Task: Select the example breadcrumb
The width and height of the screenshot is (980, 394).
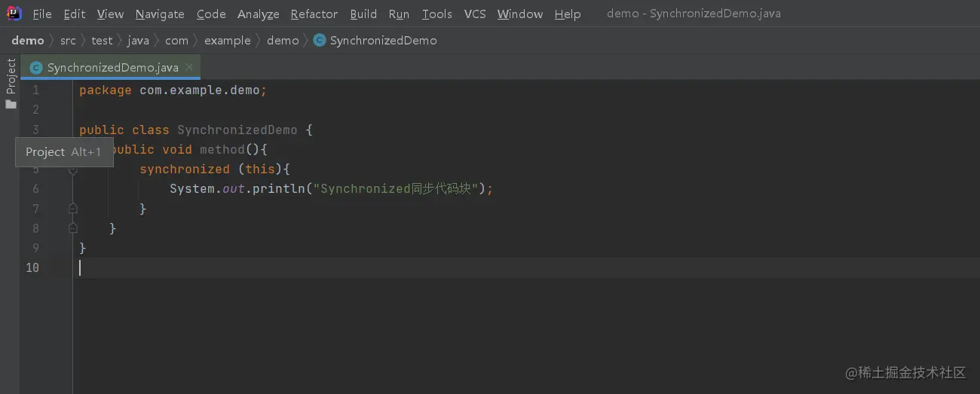Action: (x=227, y=41)
